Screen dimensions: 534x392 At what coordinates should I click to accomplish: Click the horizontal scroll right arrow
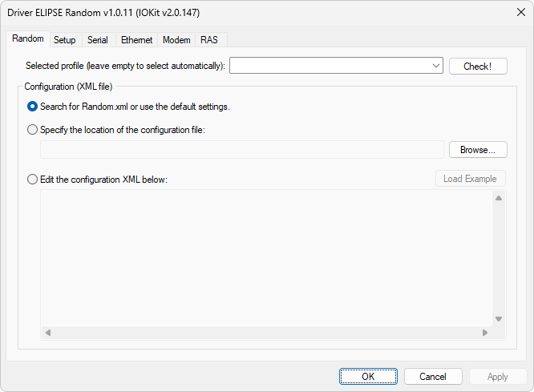pos(484,333)
